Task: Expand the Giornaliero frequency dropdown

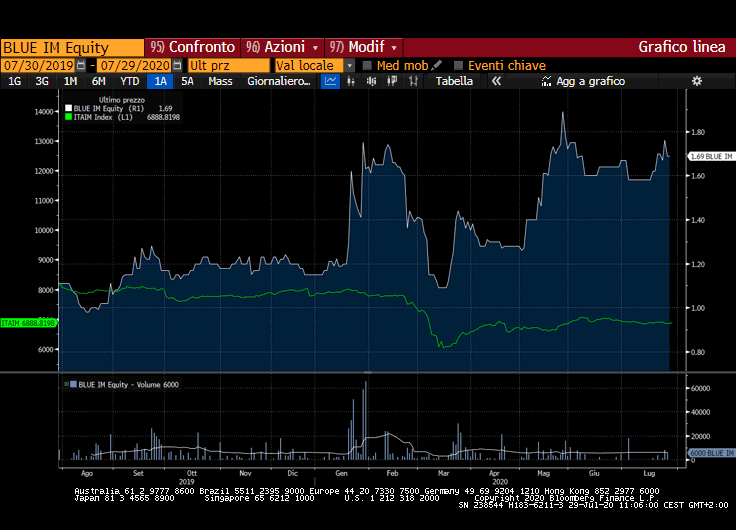Action: pos(279,81)
